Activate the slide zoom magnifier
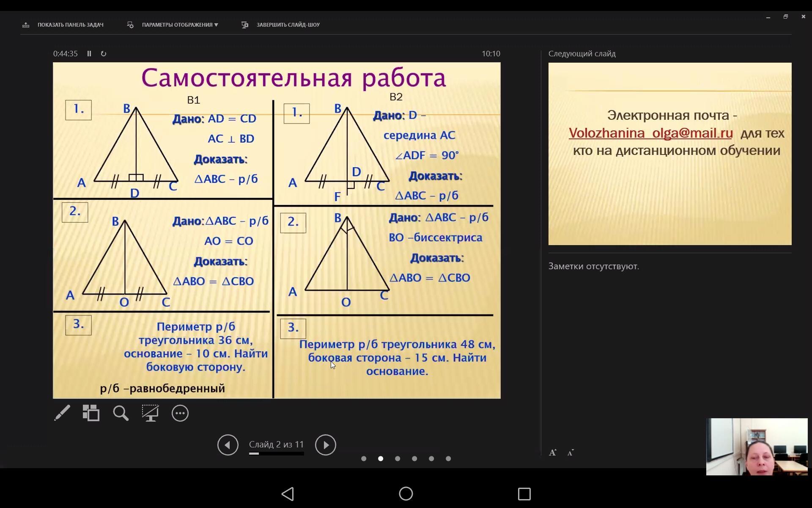Viewport: 812px width, 508px height. coord(121,413)
